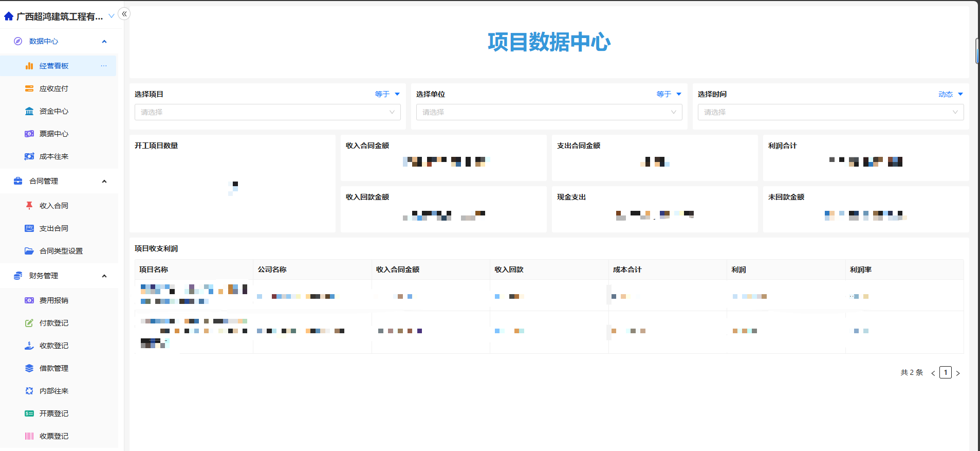
Task: Select page 1 in pagination
Action: tap(945, 372)
